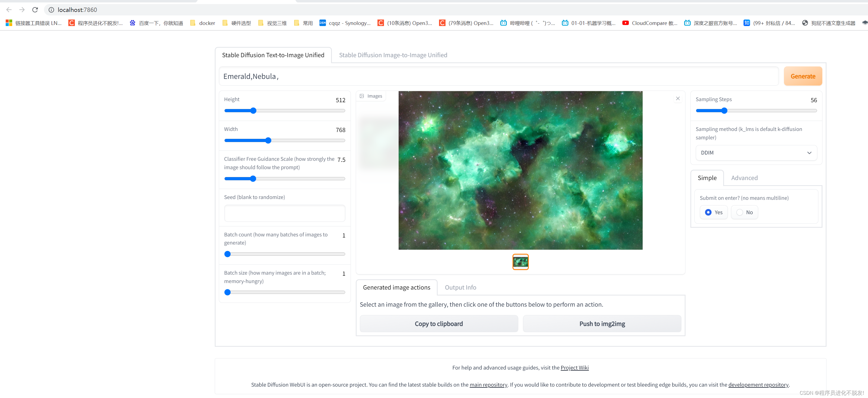Switch to the Output Info tab
868x398 pixels.
[x=460, y=287]
